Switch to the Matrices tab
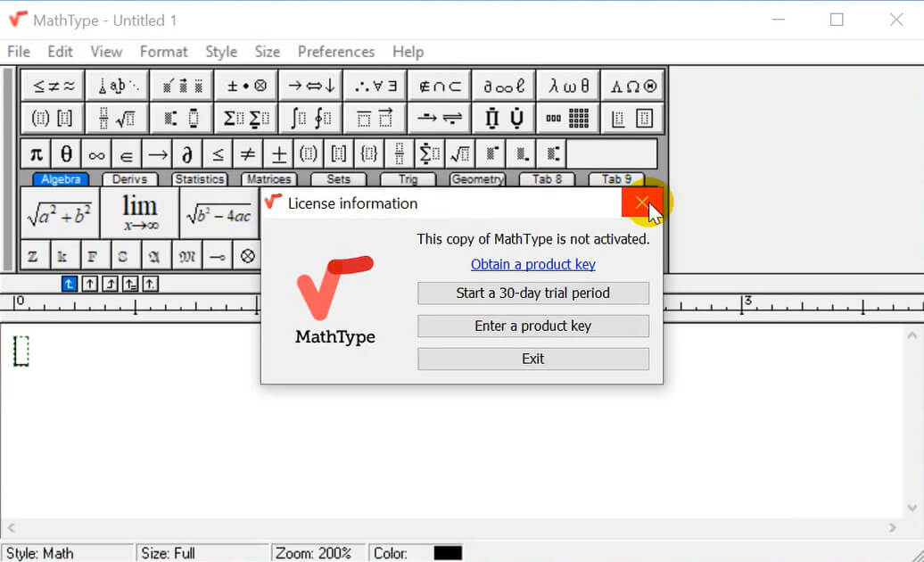924x562 pixels. (x=268, y=179)
